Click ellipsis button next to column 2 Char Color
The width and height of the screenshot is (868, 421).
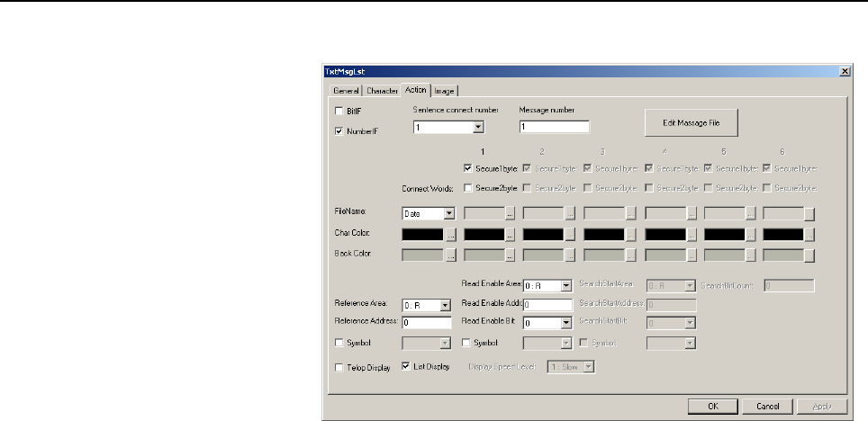point(570,235)
